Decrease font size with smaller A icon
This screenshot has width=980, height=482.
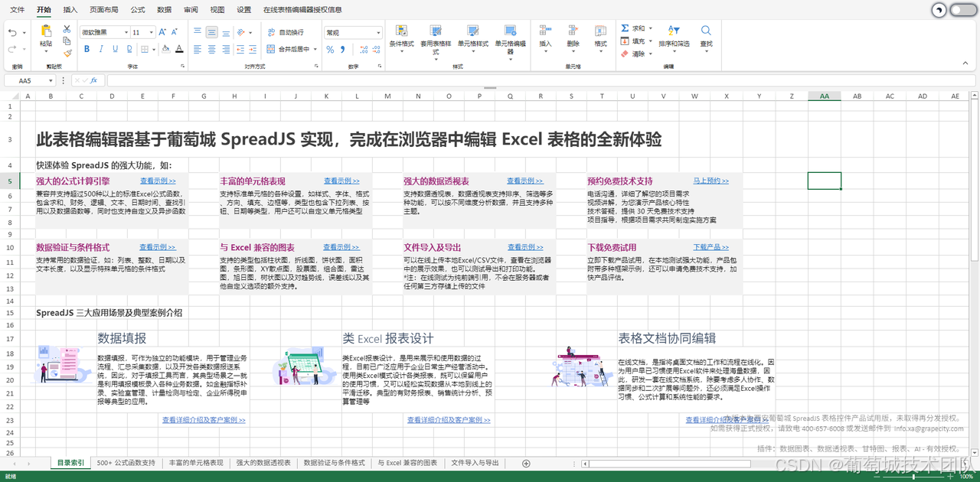(174, 32)
